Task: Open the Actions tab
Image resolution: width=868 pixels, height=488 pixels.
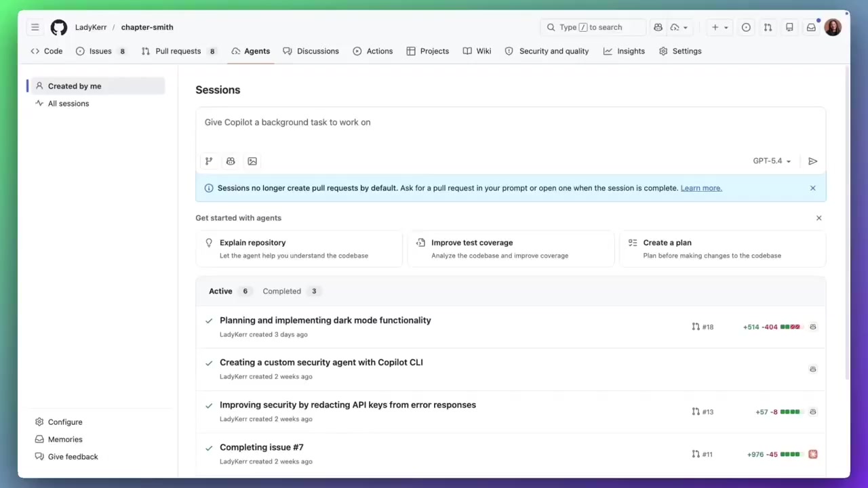Action: [373, 51]
